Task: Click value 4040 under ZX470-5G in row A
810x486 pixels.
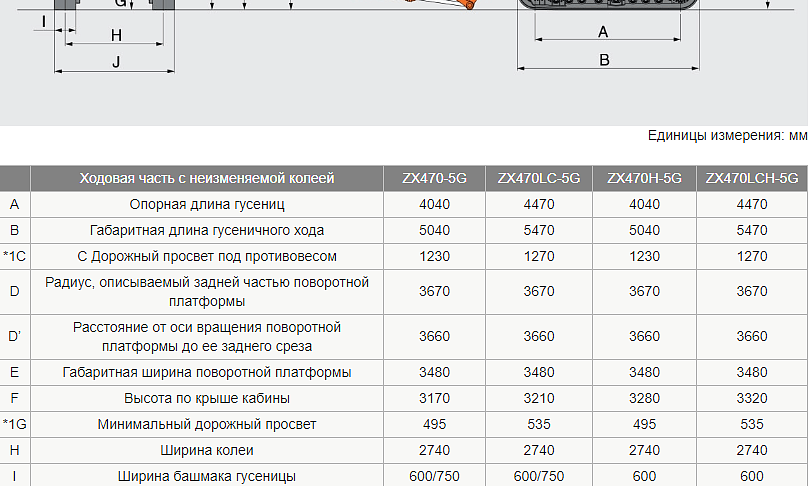Action: (434, 205)
